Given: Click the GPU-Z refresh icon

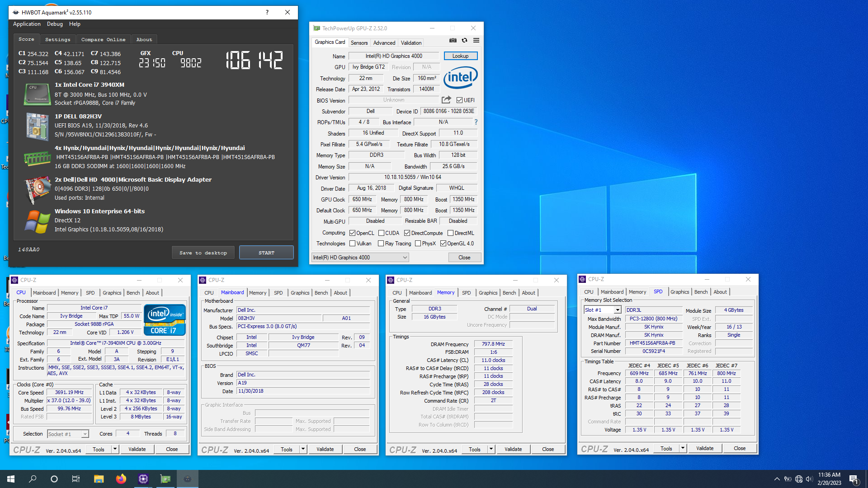Looking at the screenshot, I should tap(464, 41).
